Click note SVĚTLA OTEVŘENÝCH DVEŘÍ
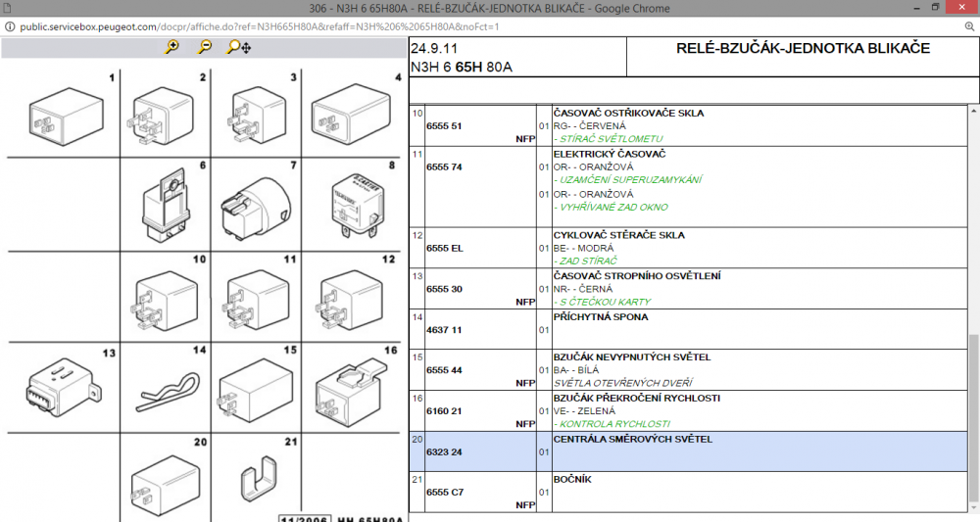Screen dimensions: 980x522 pyautogui.click(x=622, y=383)
